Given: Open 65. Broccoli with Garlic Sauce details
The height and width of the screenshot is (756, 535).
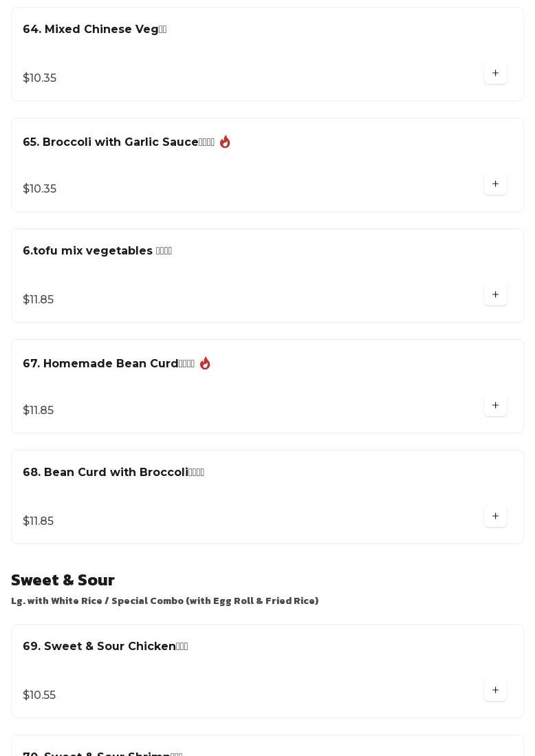Looking at the screenshot, I should coord(118,142).
